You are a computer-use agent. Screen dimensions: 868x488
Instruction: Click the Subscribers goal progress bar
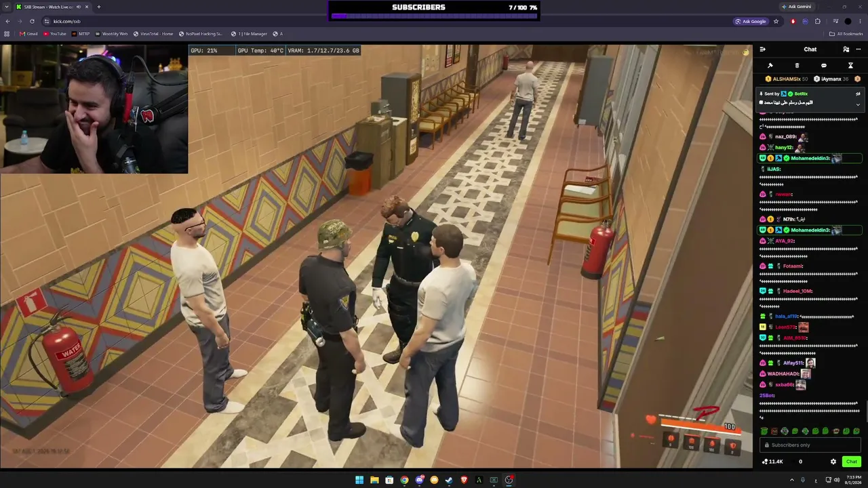click(x=434, y=16)
